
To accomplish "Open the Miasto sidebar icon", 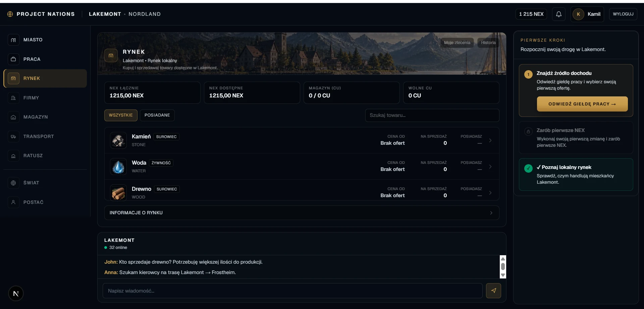I will click(x=13, y=40).
